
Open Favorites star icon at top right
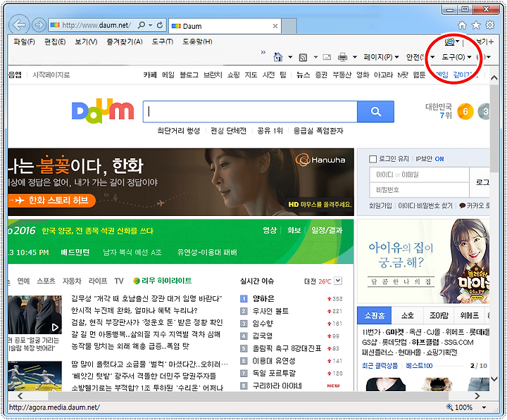coord(476,25)
